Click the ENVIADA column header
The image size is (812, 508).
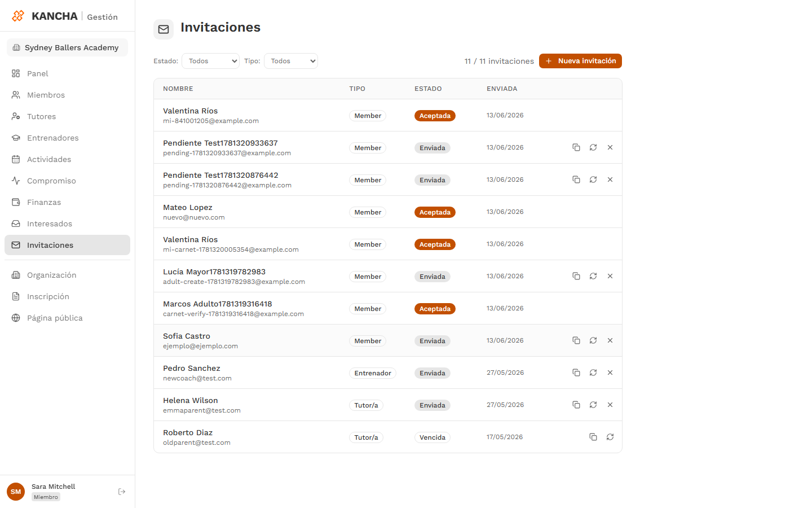click(x=502, y=89)
